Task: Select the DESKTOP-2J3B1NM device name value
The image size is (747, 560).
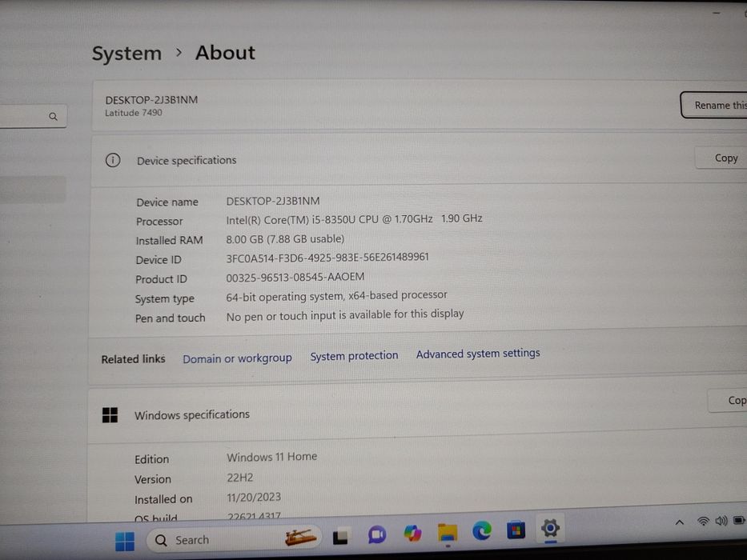Action: click(x=273, y=201)
